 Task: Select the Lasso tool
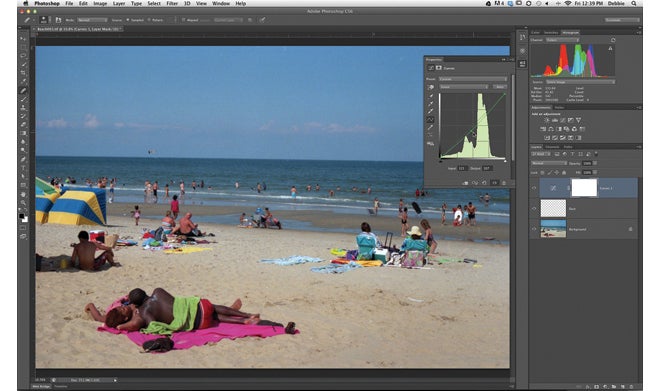click(23, 56)
